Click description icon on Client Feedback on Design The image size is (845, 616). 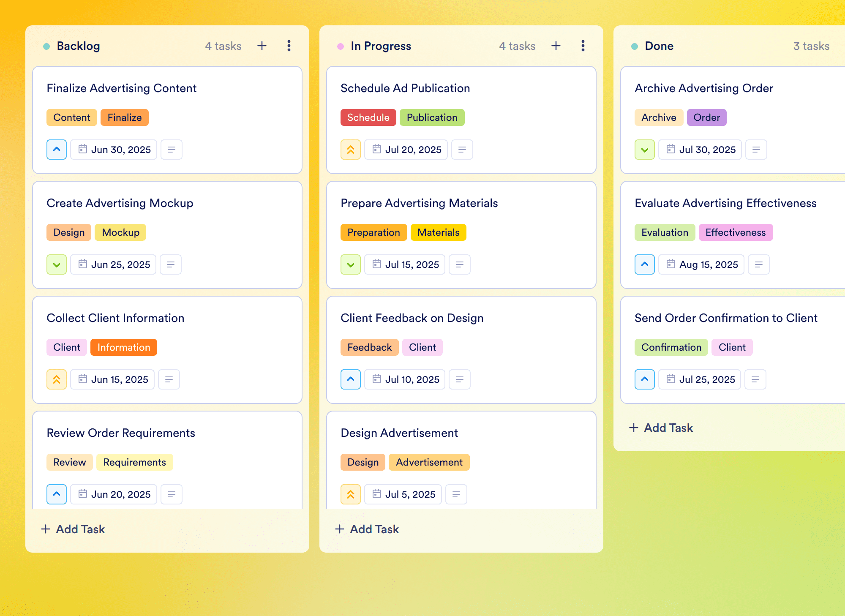point(460,379)
